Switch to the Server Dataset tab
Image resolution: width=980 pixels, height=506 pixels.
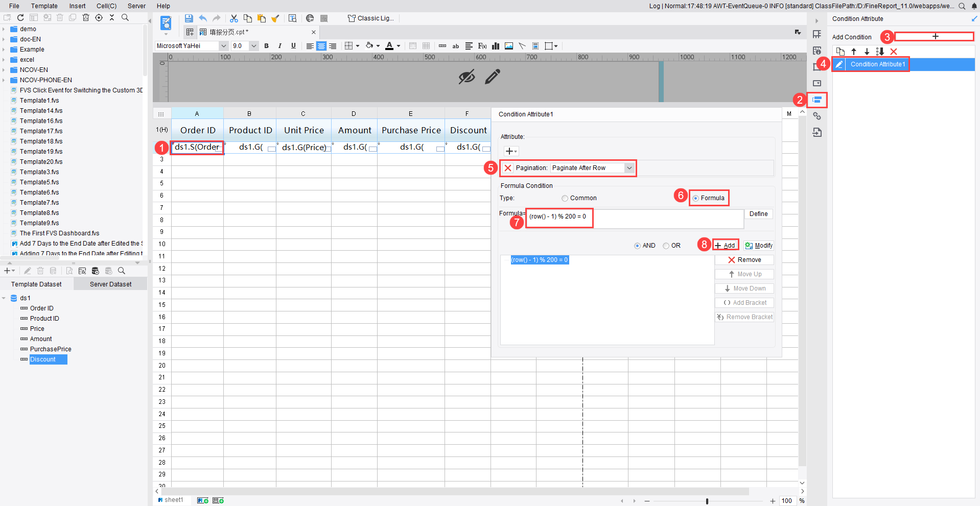point(110,284)
